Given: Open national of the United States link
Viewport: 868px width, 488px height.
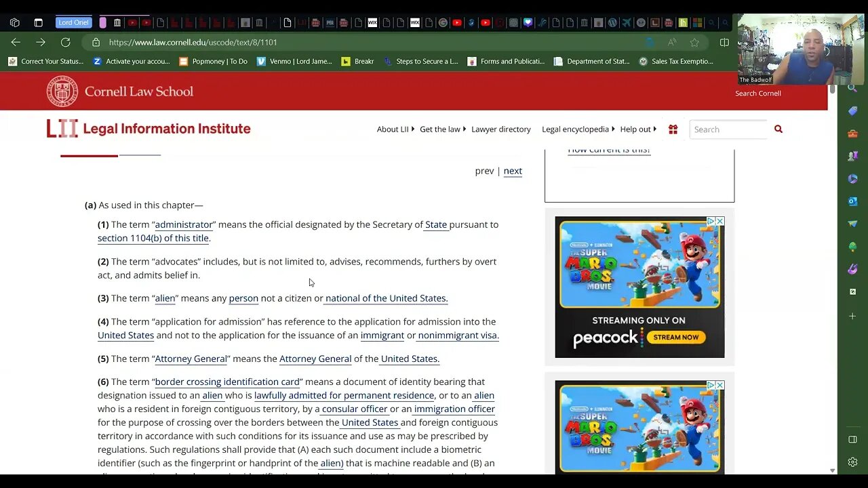Looking at the screenshot, I should [385, 298].
